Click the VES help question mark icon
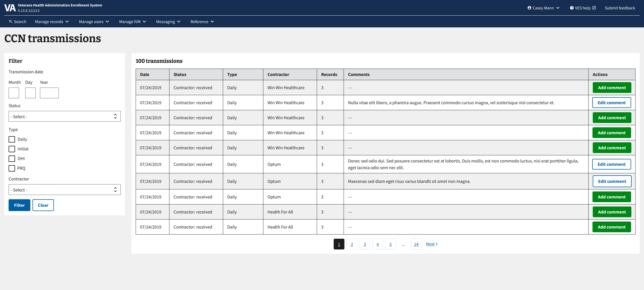The width and height of the screenshot is (644, 290). click(572, 8)
